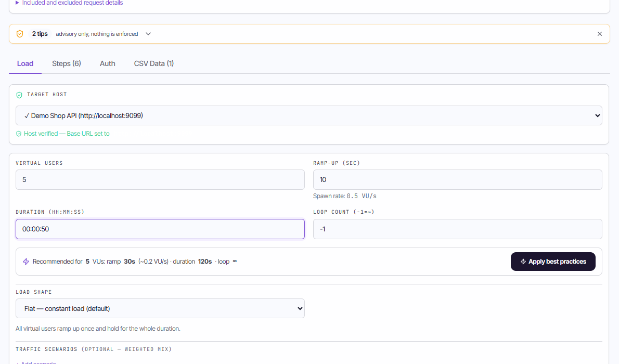Click the Virtual Users label
The height and width of the screenshot is (364, 619).
click(x=39, y=163)
